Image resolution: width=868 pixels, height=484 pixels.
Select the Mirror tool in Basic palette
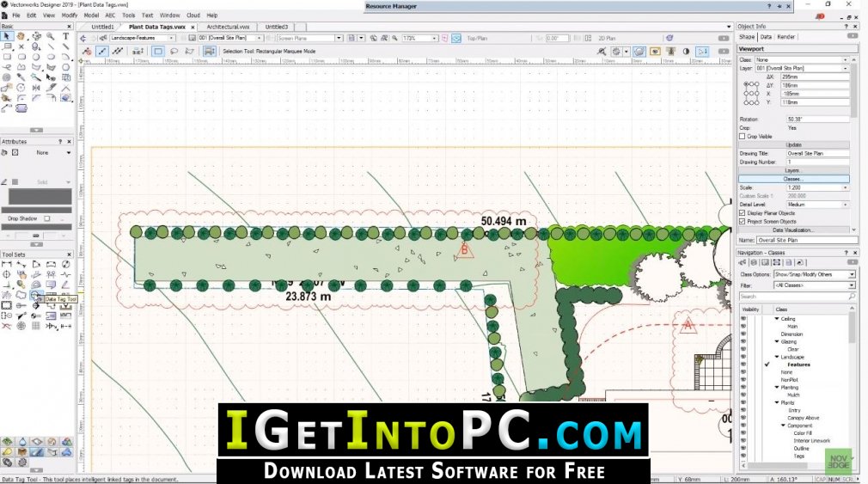pyautogui.click(x=36, y=88)
